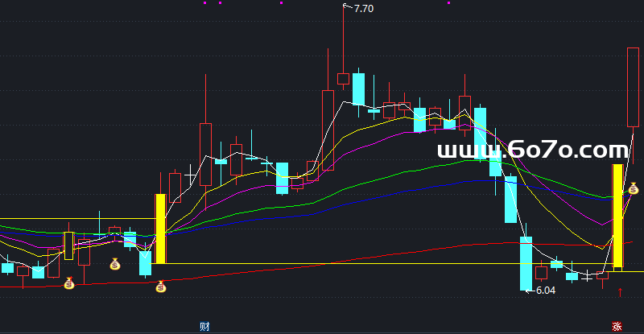Viewport: 644px width, 334px height.
Task: Click the red upward arrow buy signal
Action: point(619,291)
